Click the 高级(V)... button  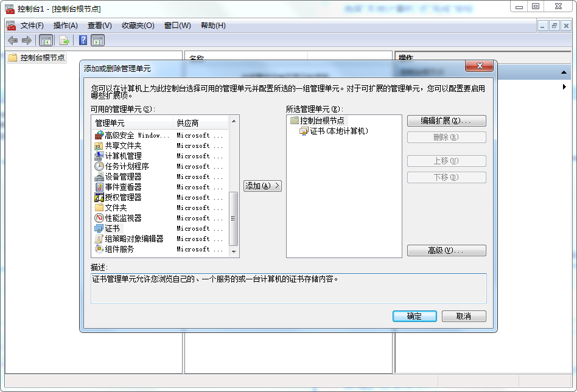pyautogui.click(x=446, y=251)
